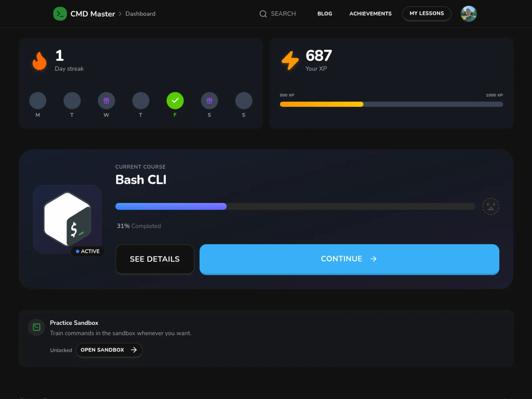Click the green Friday checkmark

tap(175, 100)
